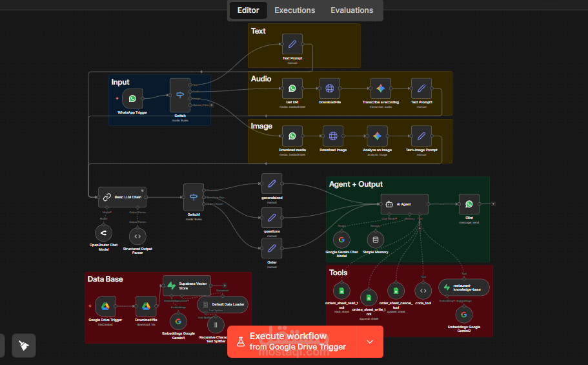
Task: Click the Data Base sticky note title
Action: pyautogui.click(x=105, y=279)
